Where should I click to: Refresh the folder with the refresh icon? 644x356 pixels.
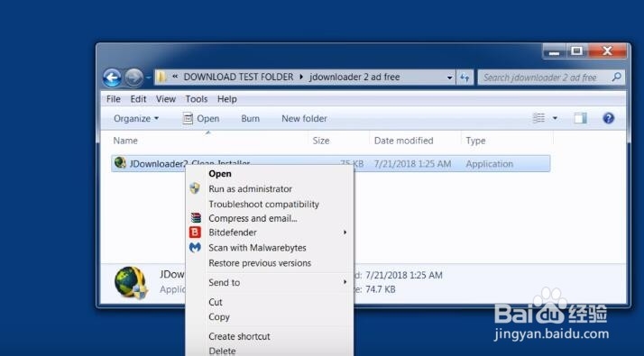point(465,78)
